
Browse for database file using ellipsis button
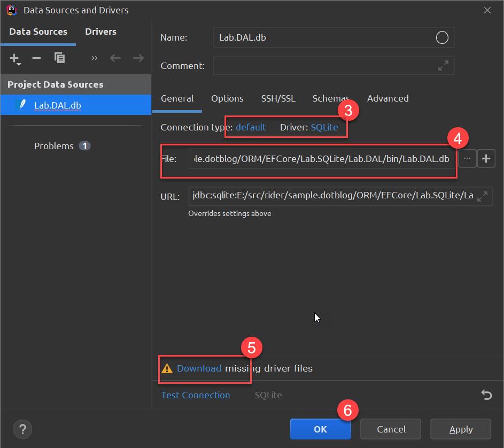[x=467, y=158]
